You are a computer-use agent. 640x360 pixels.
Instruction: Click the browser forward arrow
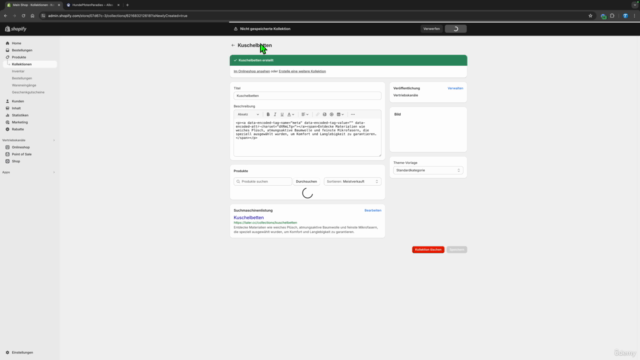[14, 16]
